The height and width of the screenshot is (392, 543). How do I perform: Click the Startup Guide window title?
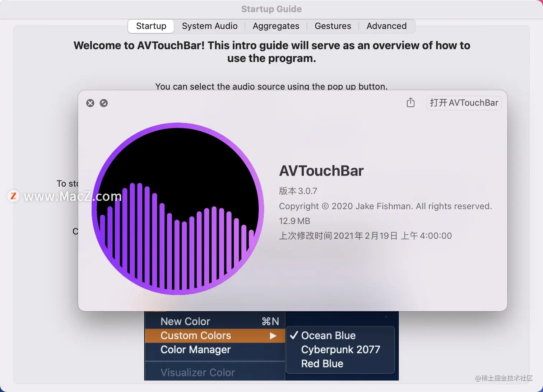(x=271, y=9)
